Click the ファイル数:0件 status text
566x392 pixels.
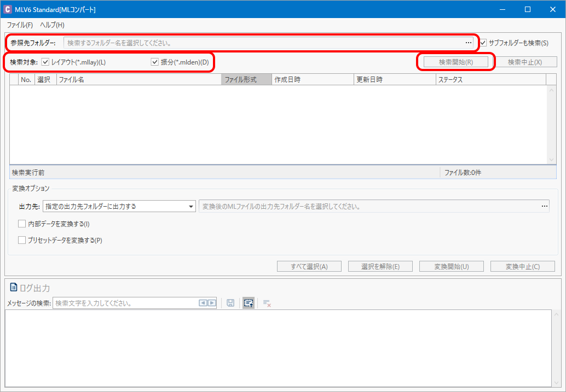click(463, 173)
